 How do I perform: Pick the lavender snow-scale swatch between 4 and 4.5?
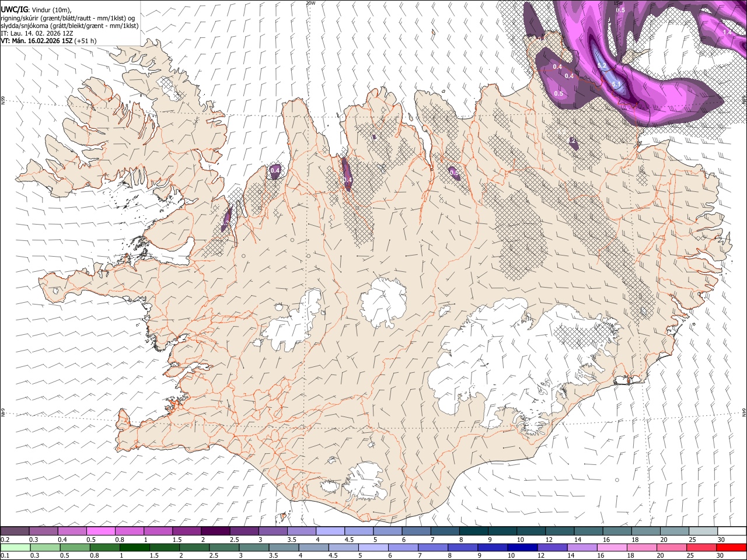pyautogui.click(x=330, y=531)
